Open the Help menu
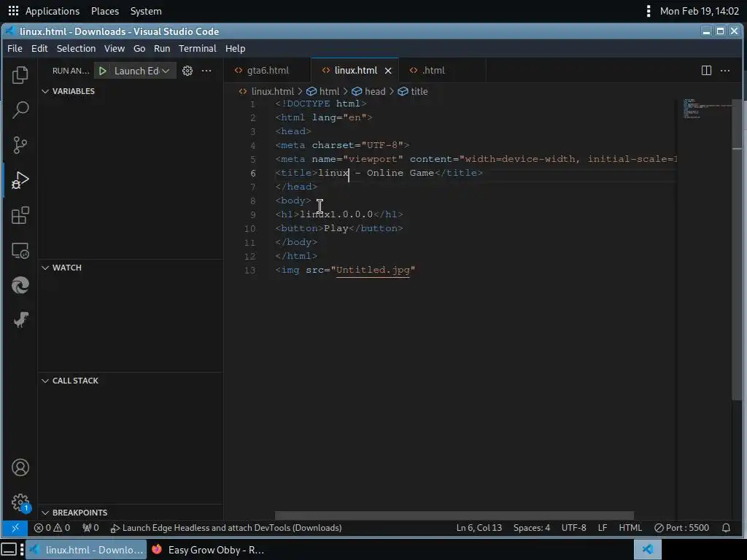747x560 pixels. coord(236,49)
